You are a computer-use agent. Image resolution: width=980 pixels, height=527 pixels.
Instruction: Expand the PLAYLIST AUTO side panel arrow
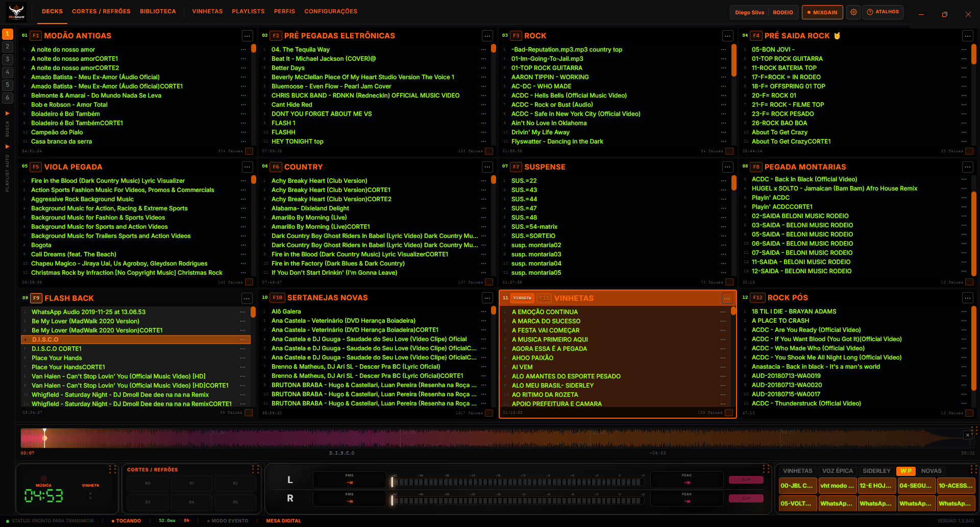click(8, 147)
